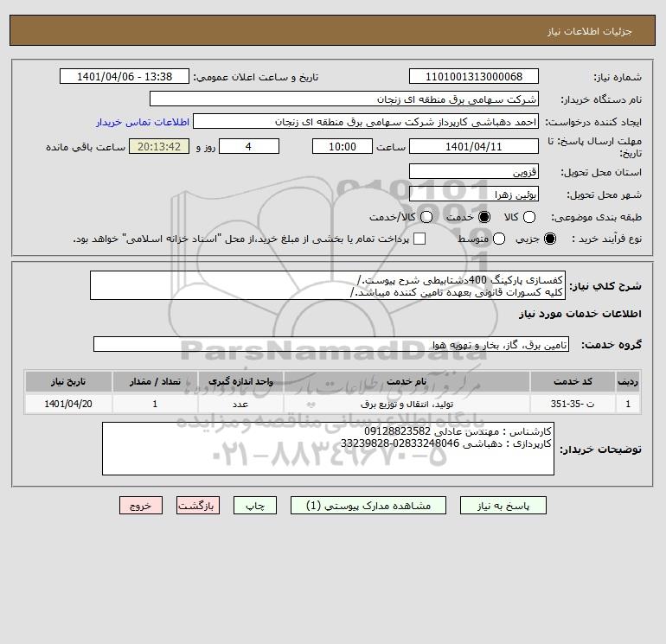This screenshot has height=644, width=666.
Task: Click the request creator احمد دهباشی field
Action: [x=366, y=122]
